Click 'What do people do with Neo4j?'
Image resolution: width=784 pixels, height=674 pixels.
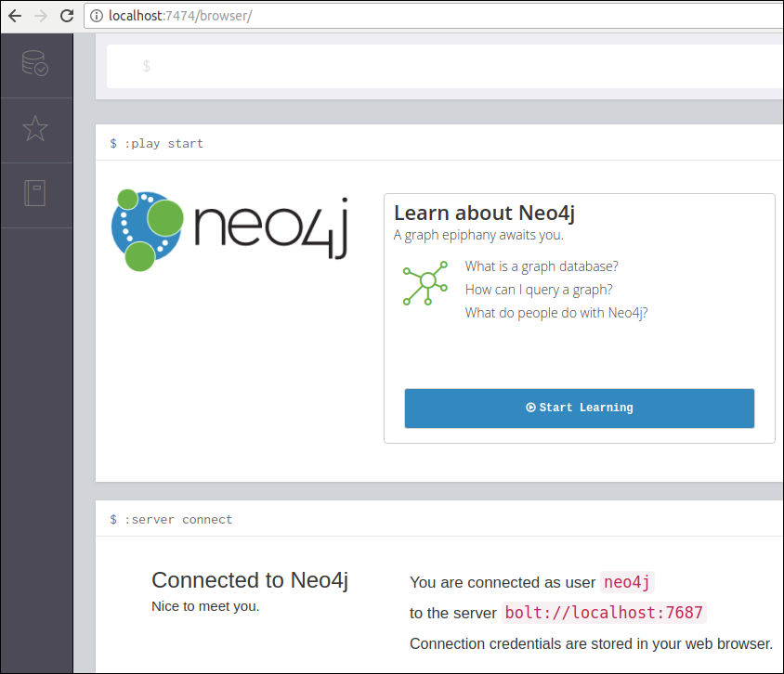(x=556, y=313)
